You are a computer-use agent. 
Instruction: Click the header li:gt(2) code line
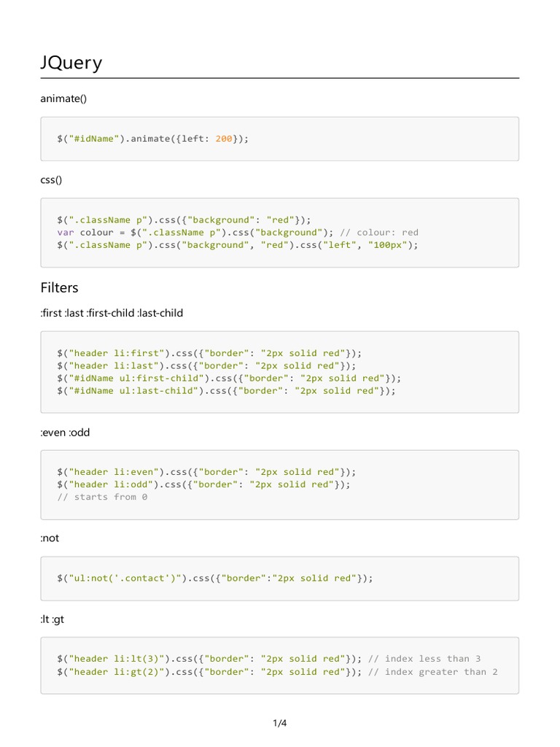(x=209, y=672)
